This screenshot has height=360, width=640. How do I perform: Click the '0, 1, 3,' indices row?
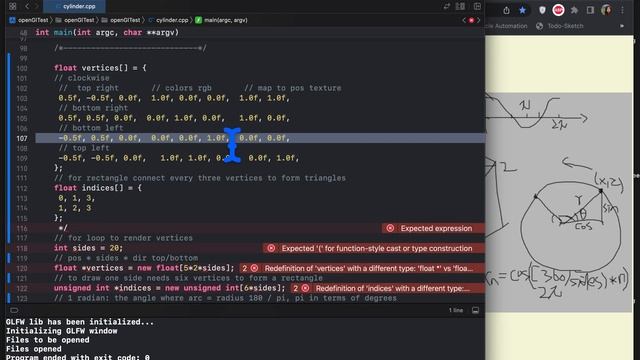tap(76, 198)
